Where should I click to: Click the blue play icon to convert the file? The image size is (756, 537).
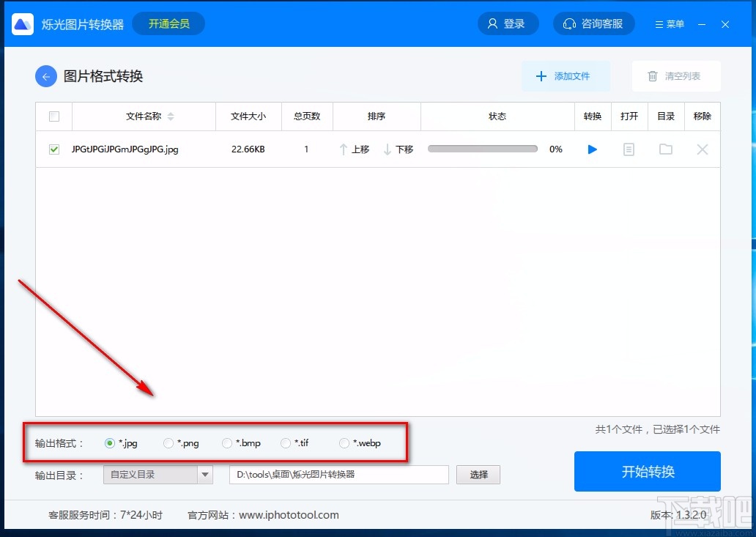pyautogui.click(x=592, y=149)
